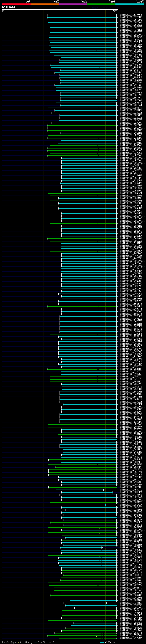Click the red ~20% identity legend swatch
This screenshot has height=644, width=146.
[x=16, y=4]
